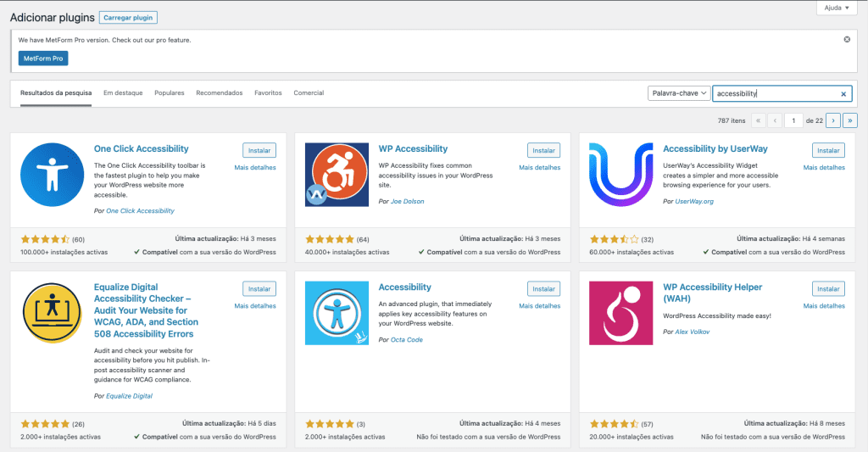Visit author One Click Accessibility link
The height and width of the screenshot is (452, 868).
click(x=140, y=210)
